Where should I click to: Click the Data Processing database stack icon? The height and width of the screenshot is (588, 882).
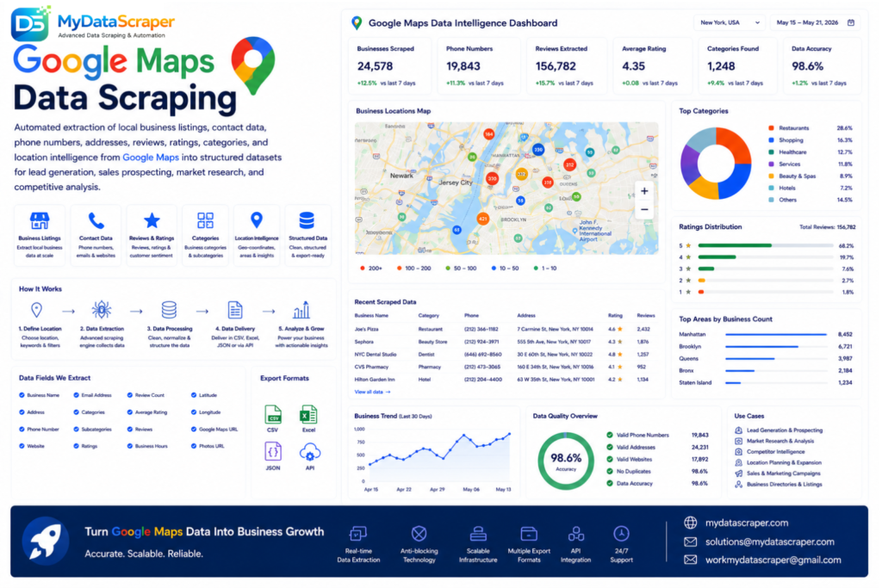click(169, 310)
